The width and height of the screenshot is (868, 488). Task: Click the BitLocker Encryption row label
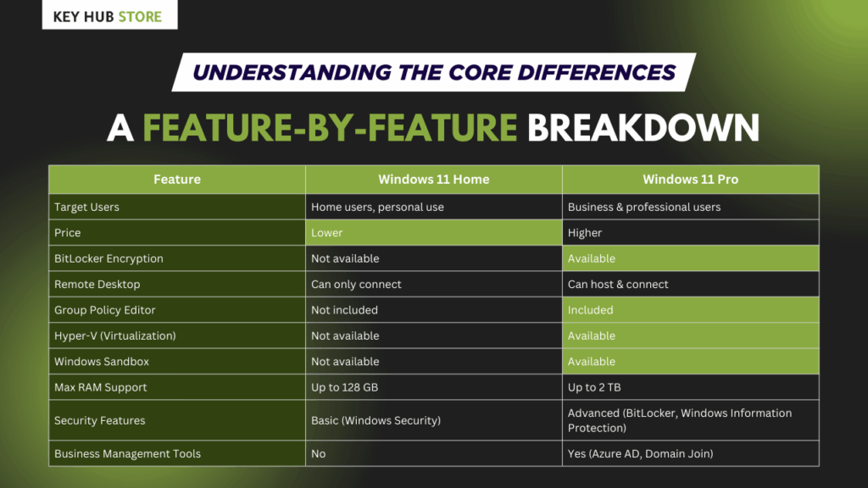click(x=108, y=258)
